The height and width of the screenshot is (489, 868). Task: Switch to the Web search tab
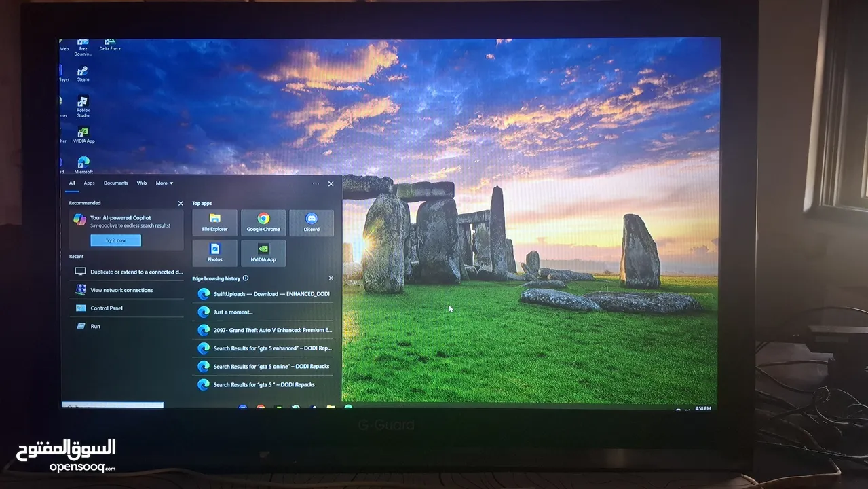pyautogui.click(x=142, y=183)
